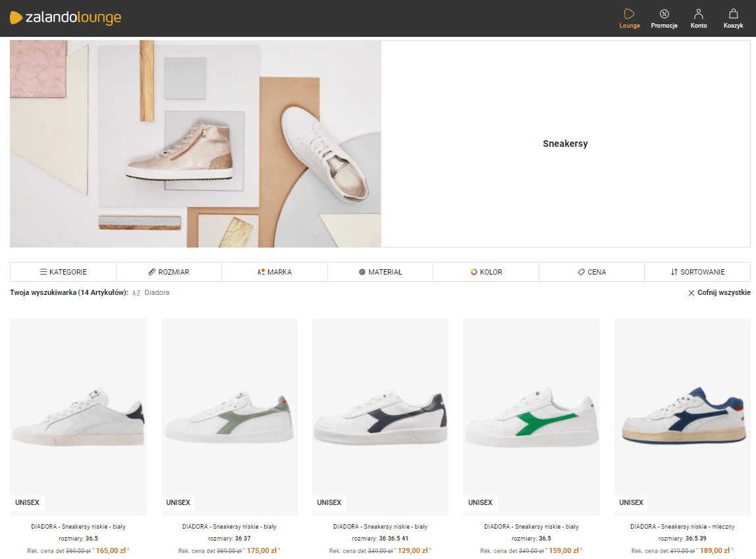
Task: Open the KATEGORIE filter
Action: coord(63,271)
